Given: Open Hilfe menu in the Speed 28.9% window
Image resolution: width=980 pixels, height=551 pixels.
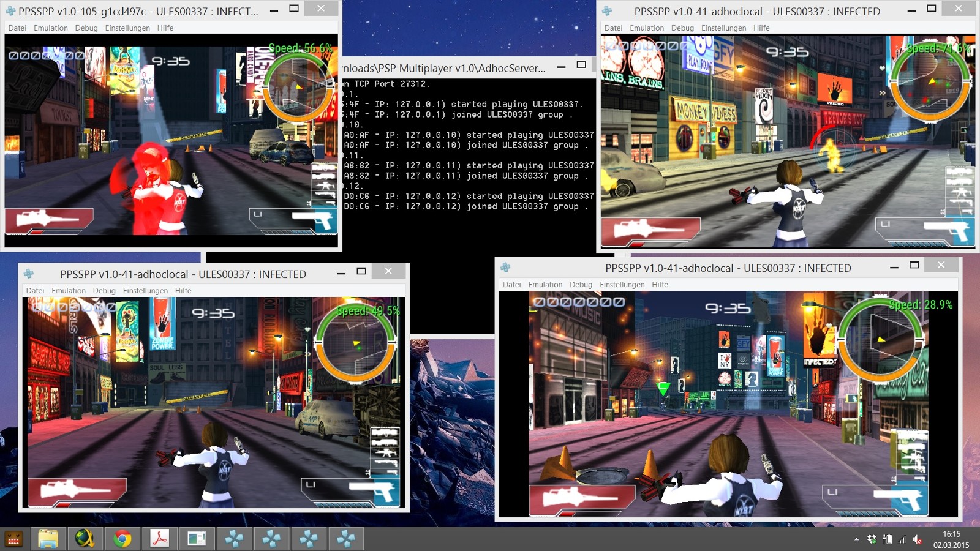Looking at the screenshot, I should pyautogui.click(x=660, y=285).
